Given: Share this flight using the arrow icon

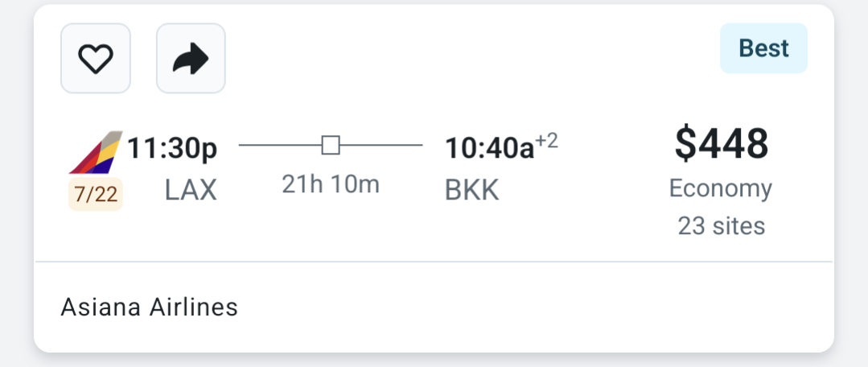Looking at the screenshot, I should (191, 59).
